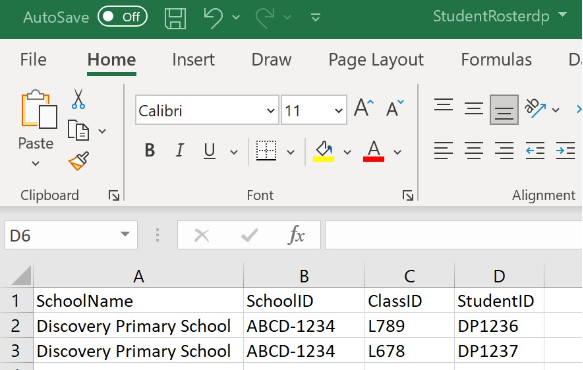
Task: Click the Decrease Indent icon
Action: click(535, 151)
